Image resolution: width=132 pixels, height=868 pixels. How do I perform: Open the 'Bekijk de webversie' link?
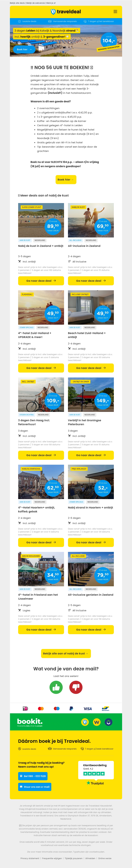tap(36, 3)
